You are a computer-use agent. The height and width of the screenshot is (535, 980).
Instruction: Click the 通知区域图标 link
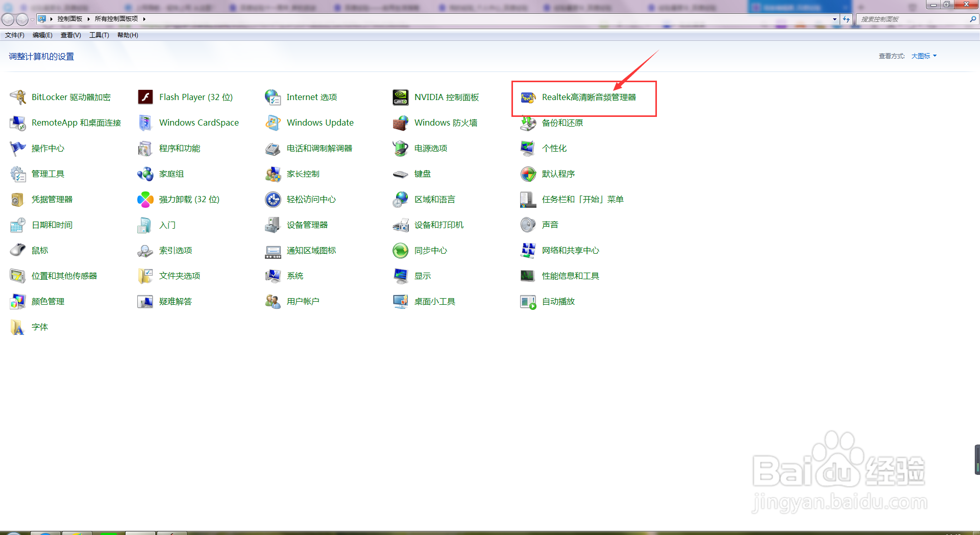pyautogui.click(x=311, y=250)
